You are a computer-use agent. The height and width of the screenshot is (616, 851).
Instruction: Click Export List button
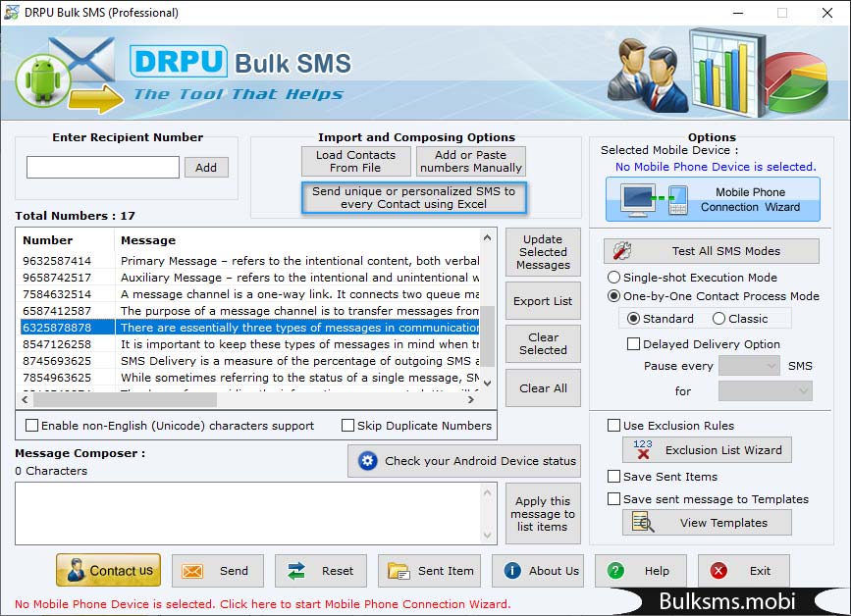click(543, 301)
